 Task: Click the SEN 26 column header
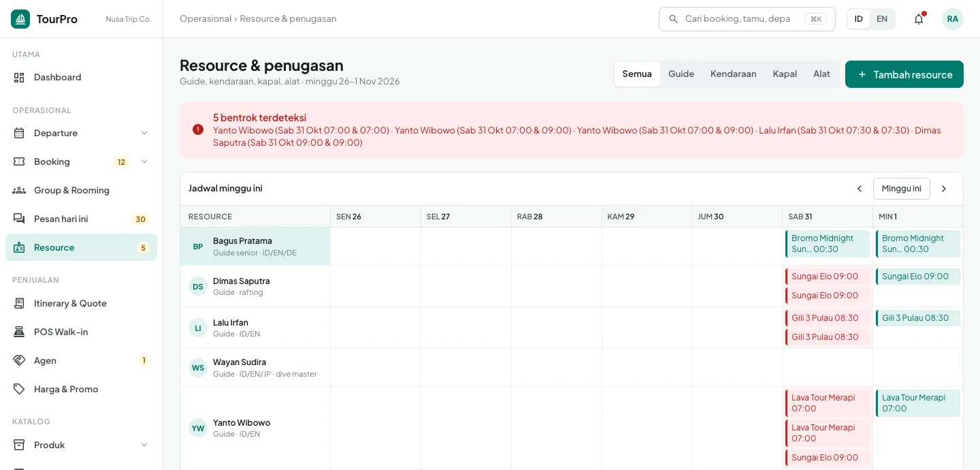click(376, 217)
